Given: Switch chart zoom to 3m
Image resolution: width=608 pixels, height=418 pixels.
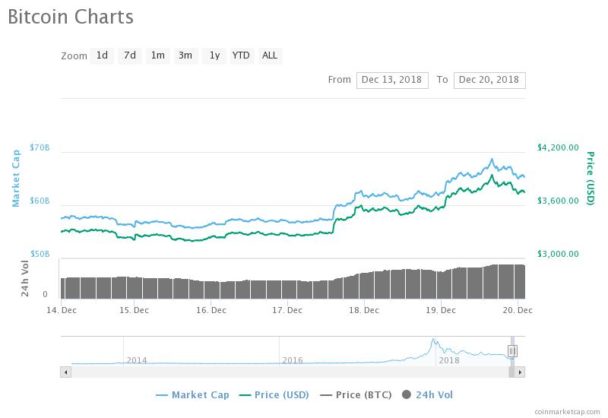Looking at the screenshot, I should point(186,55).
